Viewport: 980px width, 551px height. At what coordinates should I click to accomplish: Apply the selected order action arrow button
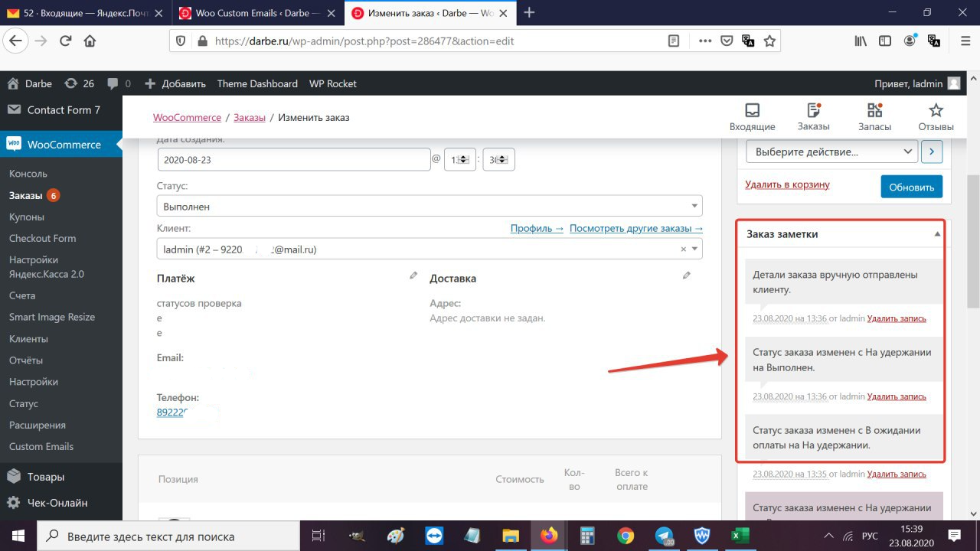932,152
